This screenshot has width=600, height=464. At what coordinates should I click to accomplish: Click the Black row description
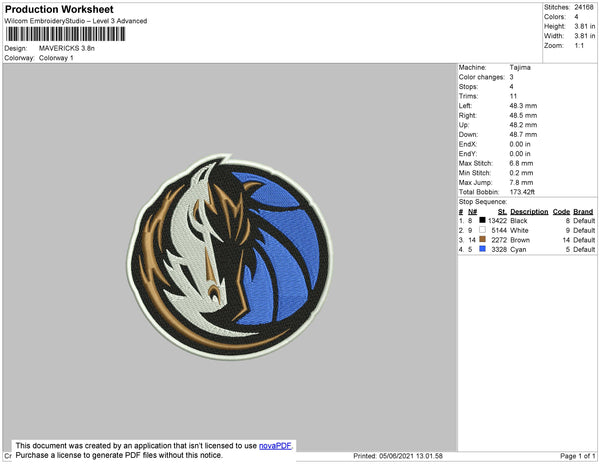coord(519,221)
